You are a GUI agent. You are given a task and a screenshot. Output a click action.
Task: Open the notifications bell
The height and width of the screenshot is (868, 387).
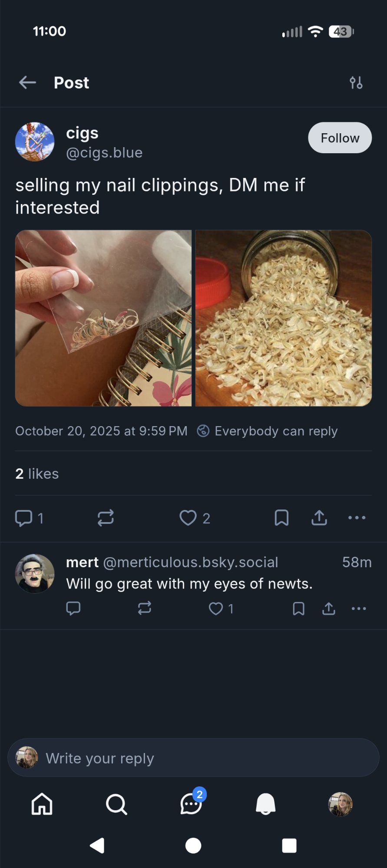tap(266, 804)
